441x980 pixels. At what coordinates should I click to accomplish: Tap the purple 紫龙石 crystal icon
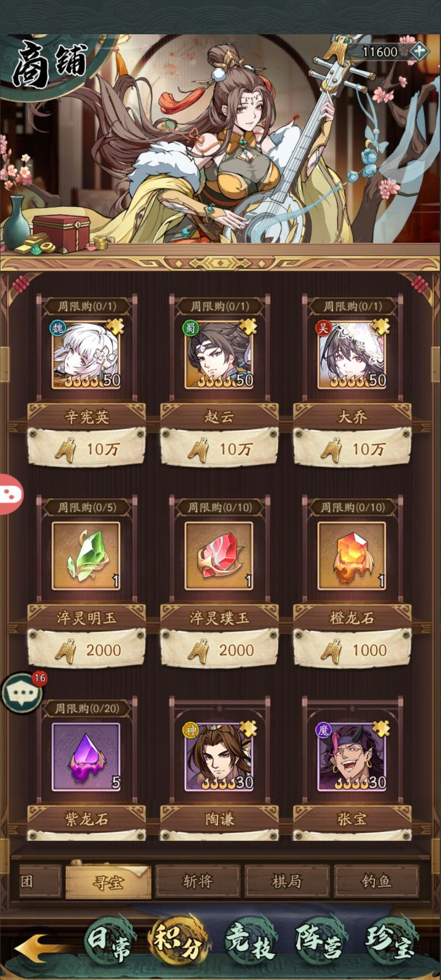click(86, 757)
